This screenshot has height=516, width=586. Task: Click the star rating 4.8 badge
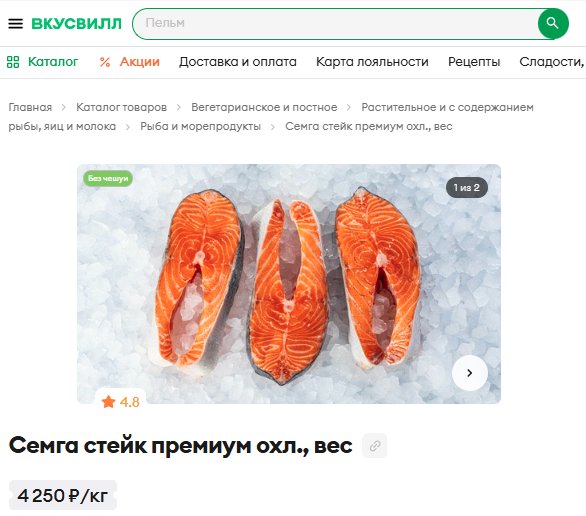coord(120,402)
